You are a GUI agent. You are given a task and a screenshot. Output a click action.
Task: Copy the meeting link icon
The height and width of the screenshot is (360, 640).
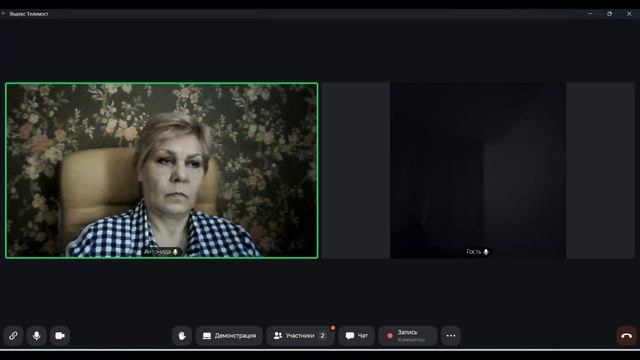13,336
